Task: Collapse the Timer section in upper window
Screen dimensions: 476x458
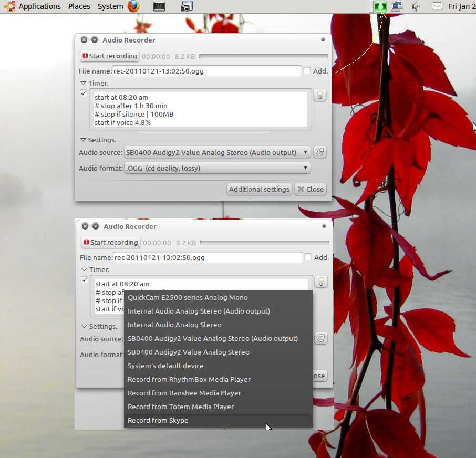Action: click(83, 83)
